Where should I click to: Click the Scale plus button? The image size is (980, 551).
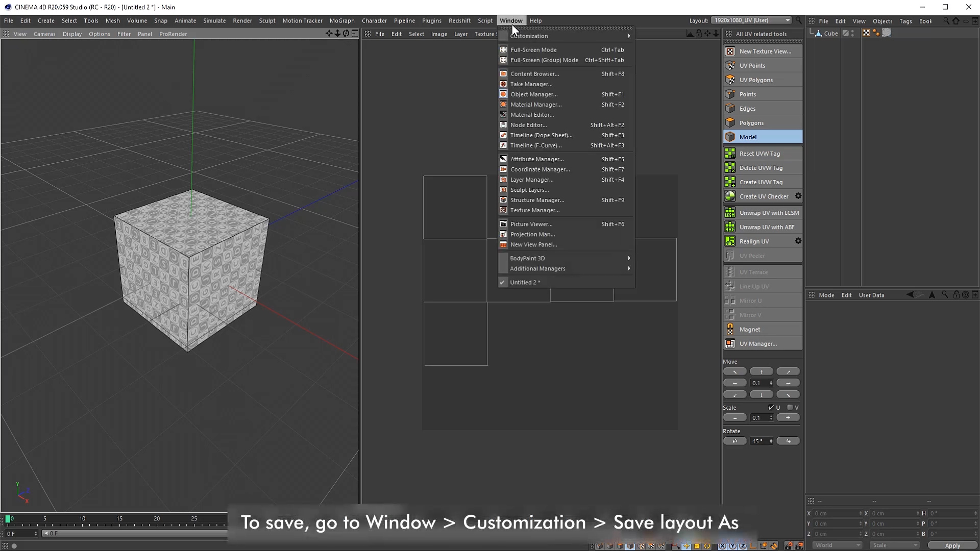[x=788, y=418]
